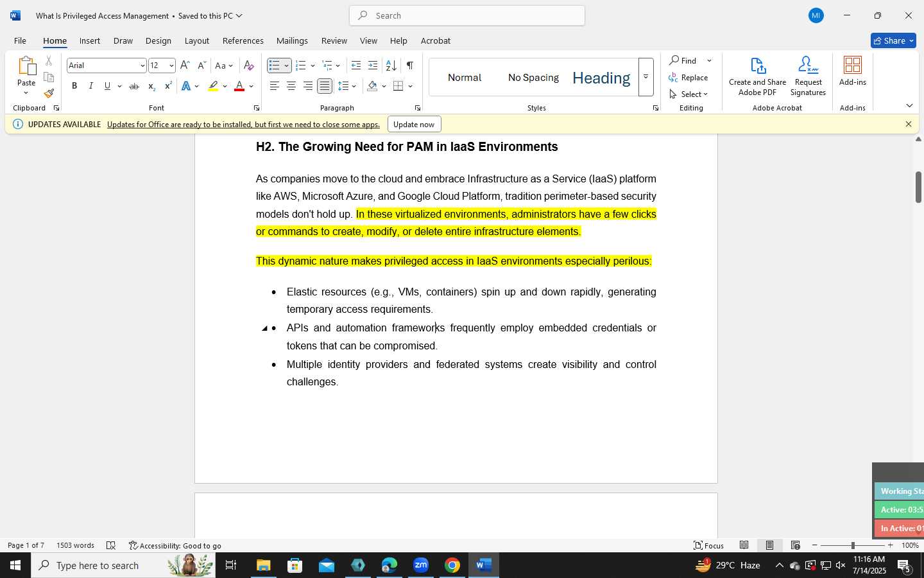Viewport: 924px width, 578px height.
Task: Select the Format Painter brush
Action: (49, 93)
